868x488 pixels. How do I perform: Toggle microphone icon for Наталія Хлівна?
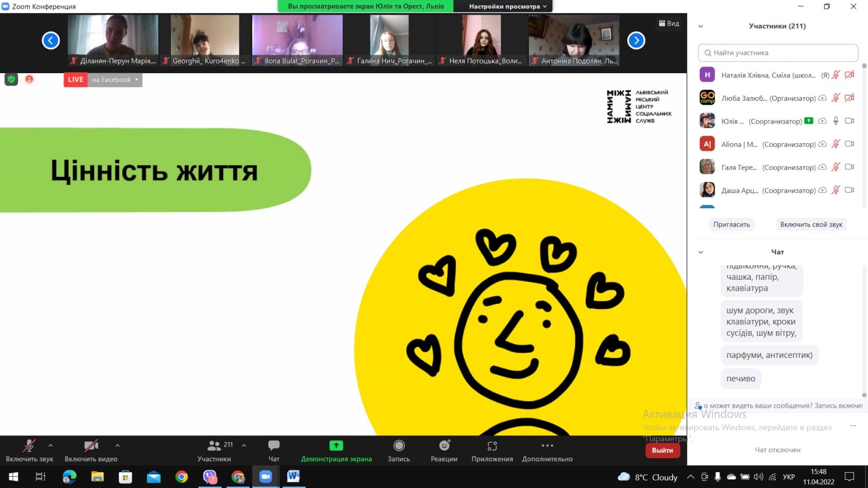tap(836, 75)
